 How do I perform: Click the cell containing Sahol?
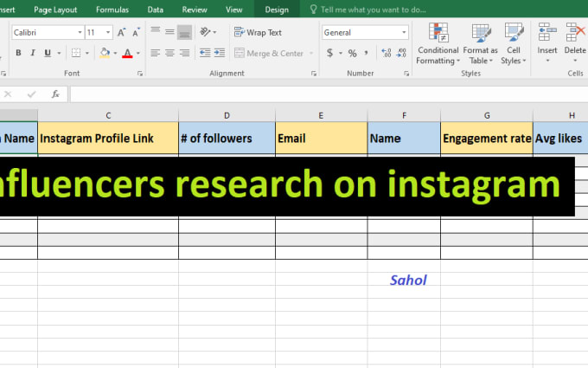point(404,280)
